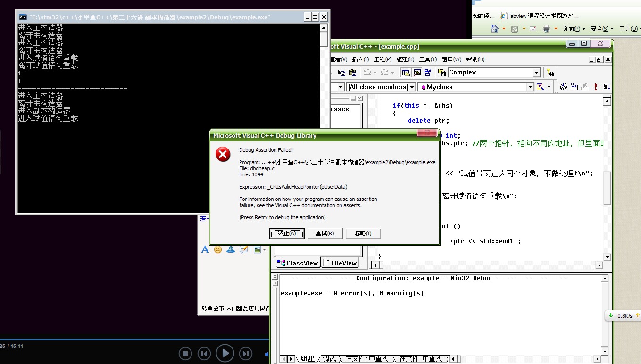Click the font A icon in the chat window
The height and width of the screenshot is (364, 641).
205,249
